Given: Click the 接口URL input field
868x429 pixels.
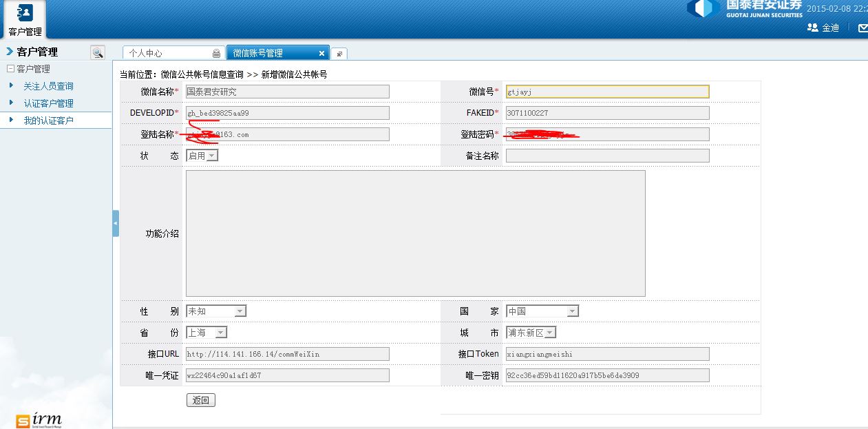Looking at the screenshot, I should pos(287,354).
